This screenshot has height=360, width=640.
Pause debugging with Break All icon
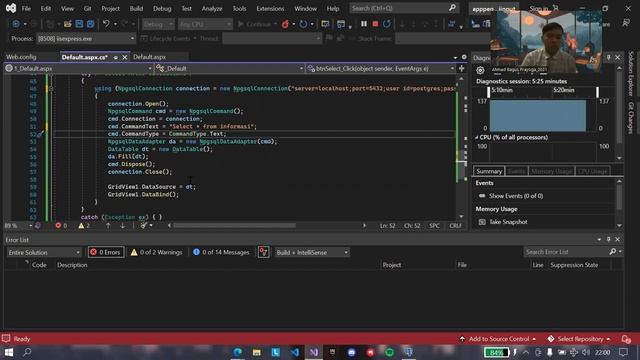[x=364, y=24]
